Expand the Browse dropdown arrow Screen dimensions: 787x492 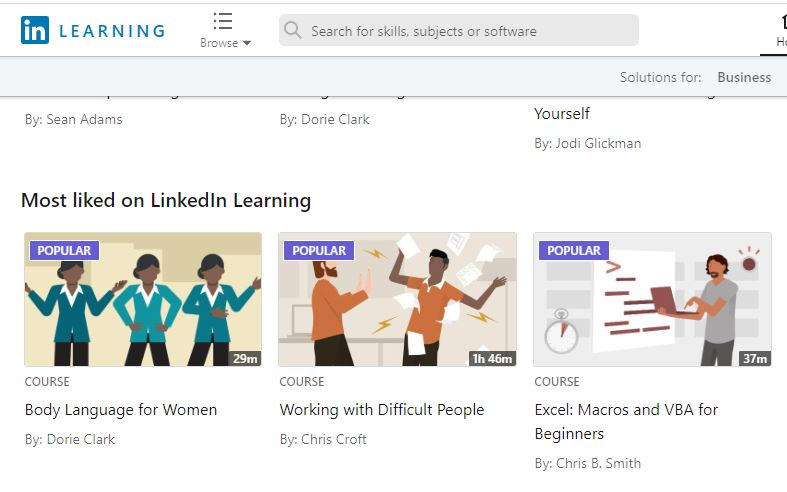pos(247,43)
